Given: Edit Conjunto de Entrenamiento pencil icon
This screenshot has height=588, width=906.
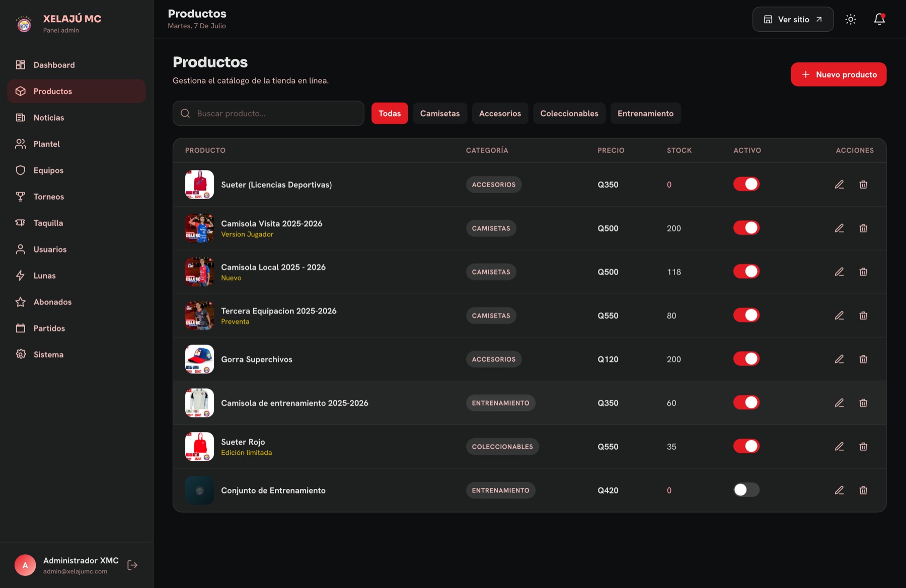Looking at the screenshot, I should point(839,490).
